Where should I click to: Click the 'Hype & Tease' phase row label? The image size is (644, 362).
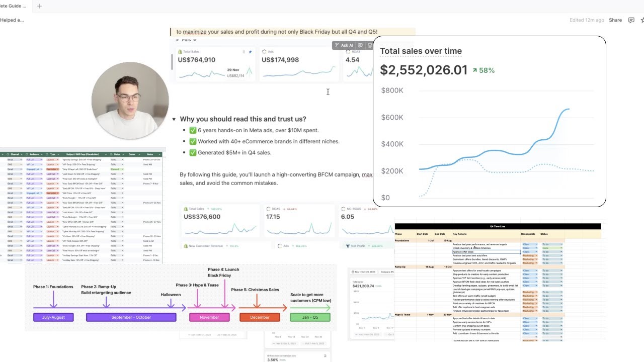pyautogui.click(x=403, y=314)
